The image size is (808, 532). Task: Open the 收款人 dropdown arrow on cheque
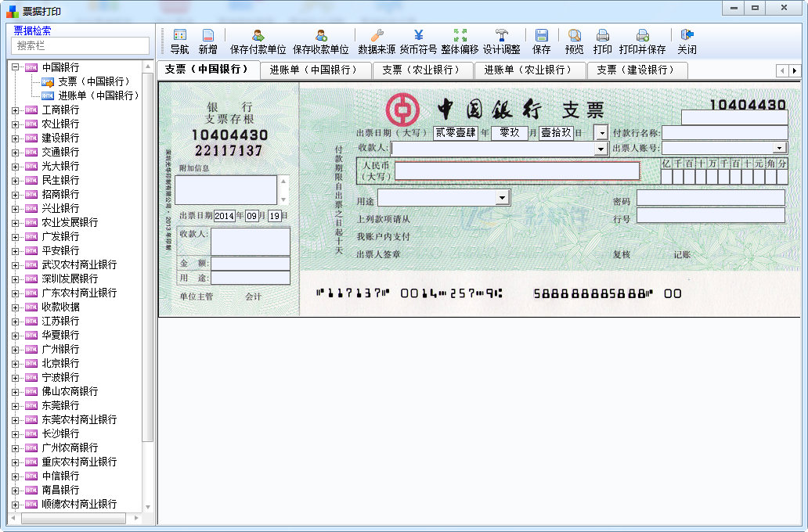click(x=601, y=149)
